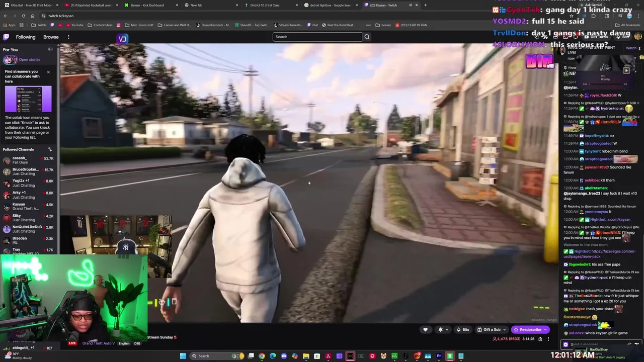Viewport: 644px width, 362px height.
Task: Open Canvas and Wall St bookmark folder
Action: click(x=175, y=25)
